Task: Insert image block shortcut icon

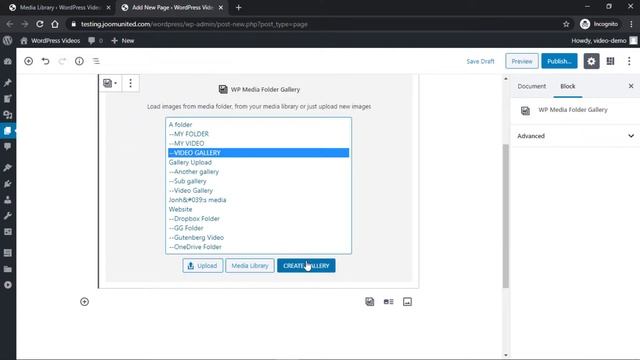Action: pyautogui.click(x=407, y=302)
